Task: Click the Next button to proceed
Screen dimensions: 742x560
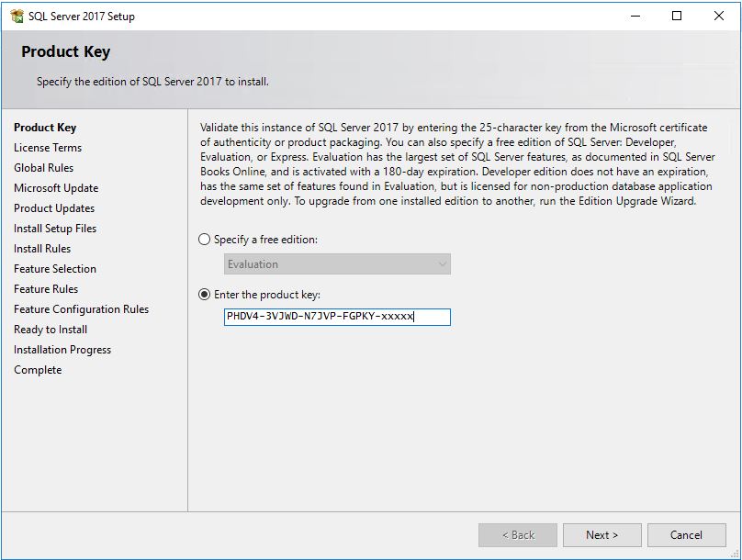Action: pos(601,535)
